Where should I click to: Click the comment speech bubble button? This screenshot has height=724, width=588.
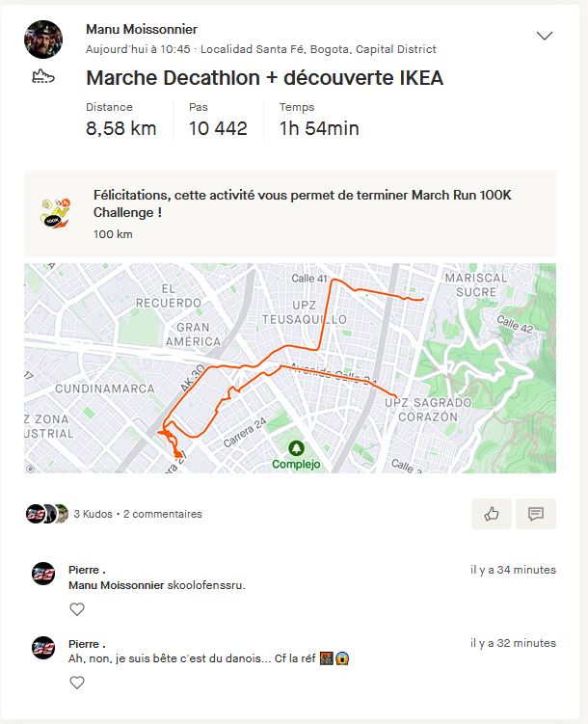(x=536, y=514)
